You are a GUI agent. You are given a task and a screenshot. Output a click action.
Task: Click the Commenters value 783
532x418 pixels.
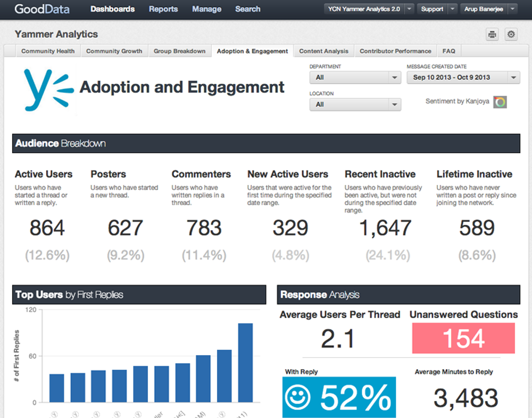tap(204, 228)
